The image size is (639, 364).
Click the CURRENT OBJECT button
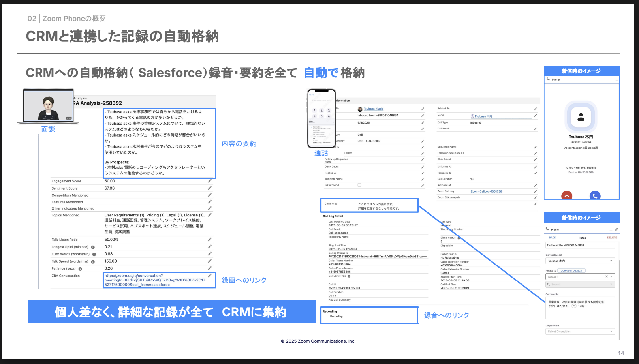coord(571,270)
